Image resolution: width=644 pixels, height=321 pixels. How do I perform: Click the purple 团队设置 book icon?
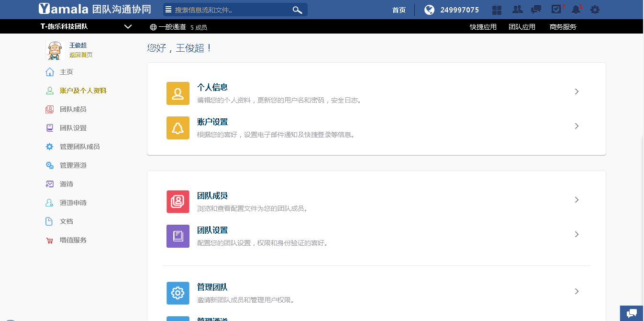click(178, 236)
